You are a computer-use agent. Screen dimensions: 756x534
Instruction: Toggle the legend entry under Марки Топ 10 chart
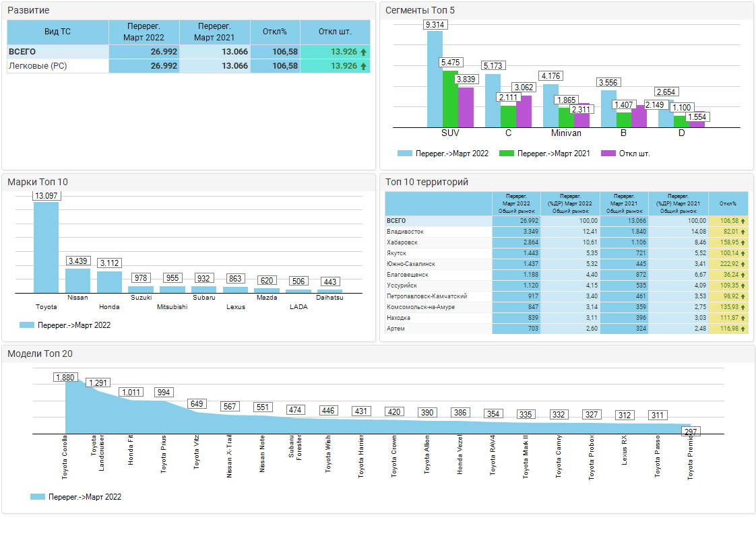[65, 325]
